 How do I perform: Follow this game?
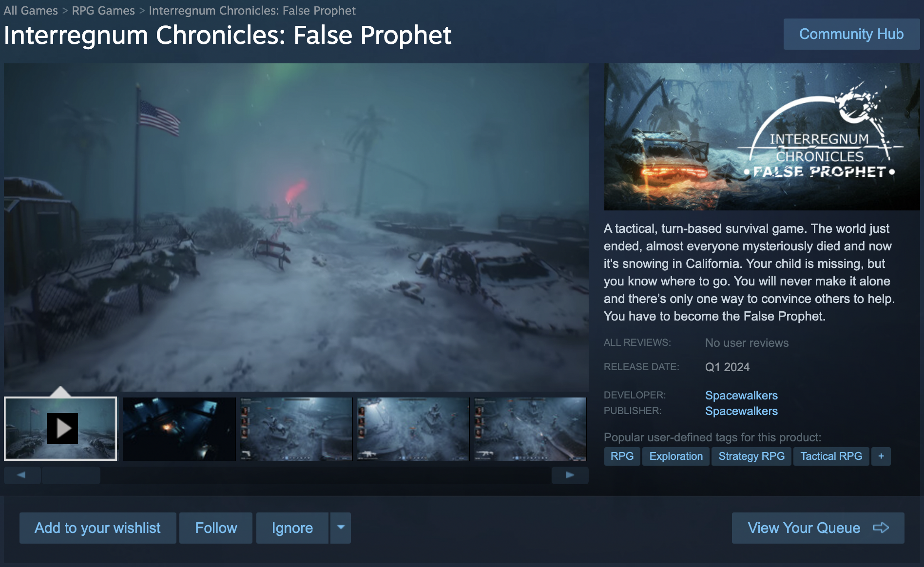tap(216, 528)
